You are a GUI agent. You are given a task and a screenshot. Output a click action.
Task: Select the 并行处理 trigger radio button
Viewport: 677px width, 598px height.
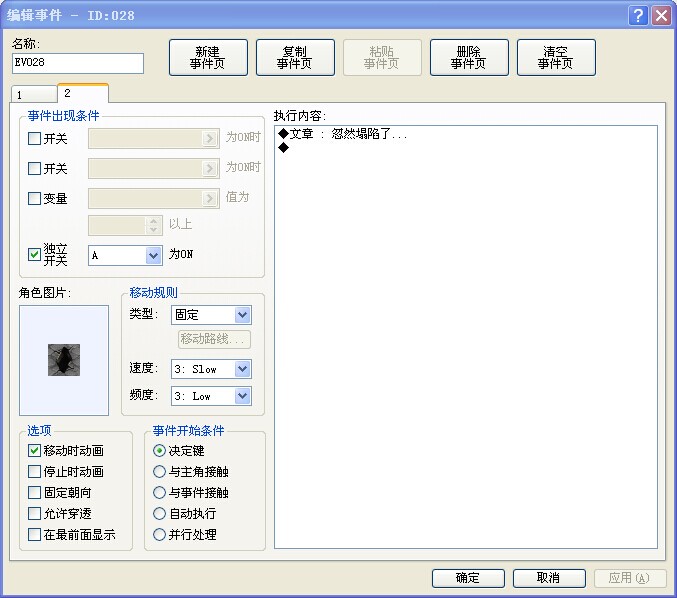[x=159, y=535]
